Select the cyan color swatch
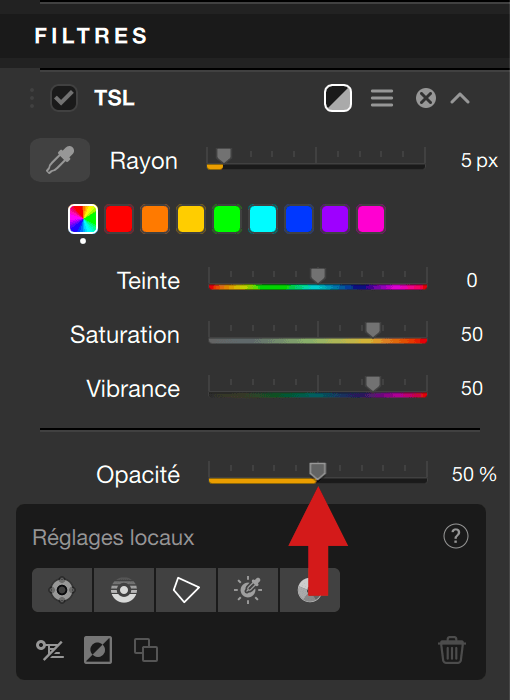 pyautogui.click(x=263, y=219)
